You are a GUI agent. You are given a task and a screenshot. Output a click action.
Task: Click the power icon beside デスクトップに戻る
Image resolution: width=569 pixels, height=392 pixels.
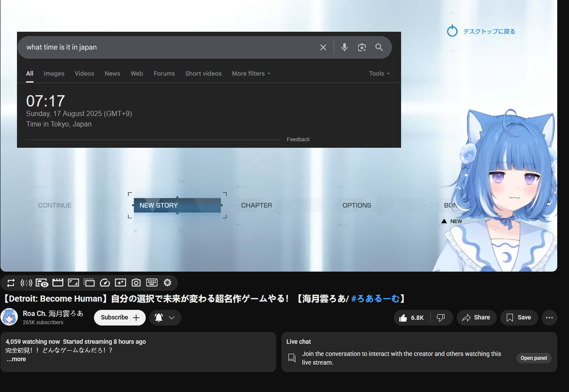[452, 31]
